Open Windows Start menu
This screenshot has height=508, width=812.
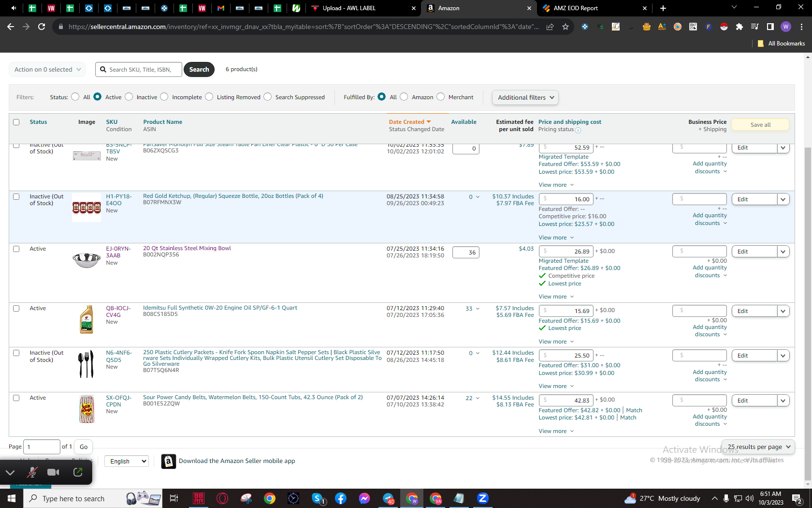pyautogui.click(x=12, y=498)
